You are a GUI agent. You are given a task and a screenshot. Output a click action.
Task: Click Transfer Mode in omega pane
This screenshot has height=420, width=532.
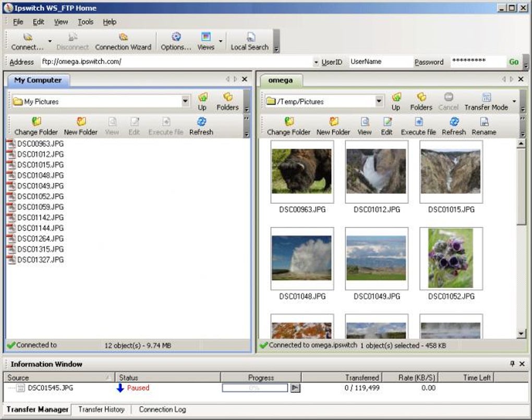pos(486,101)
